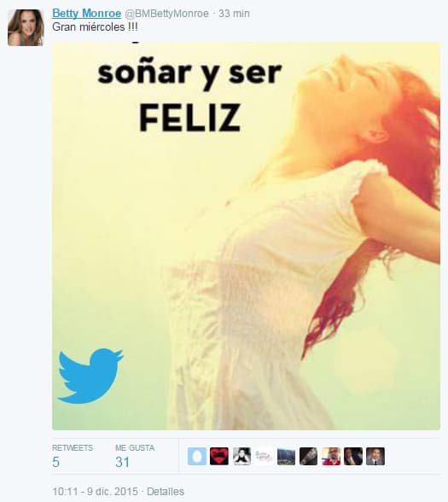Open the black-and-white portrait avatar
This screenshot has width=448, height=502.
(x=241, y=456)
